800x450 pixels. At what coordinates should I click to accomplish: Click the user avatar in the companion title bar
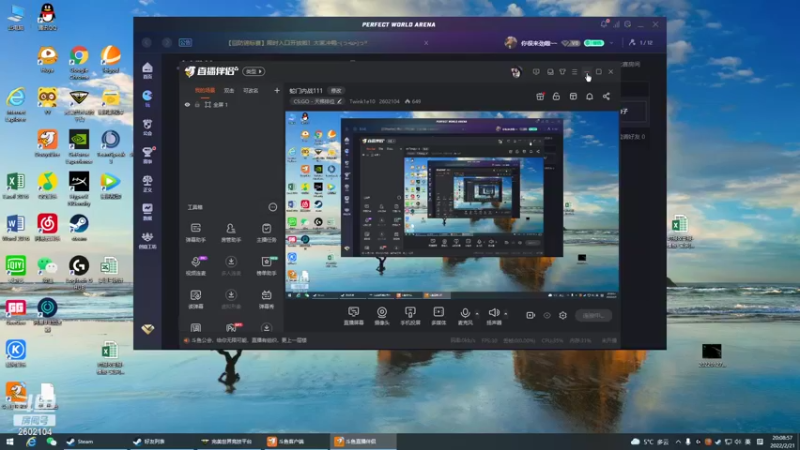click(x=516, y=72)
